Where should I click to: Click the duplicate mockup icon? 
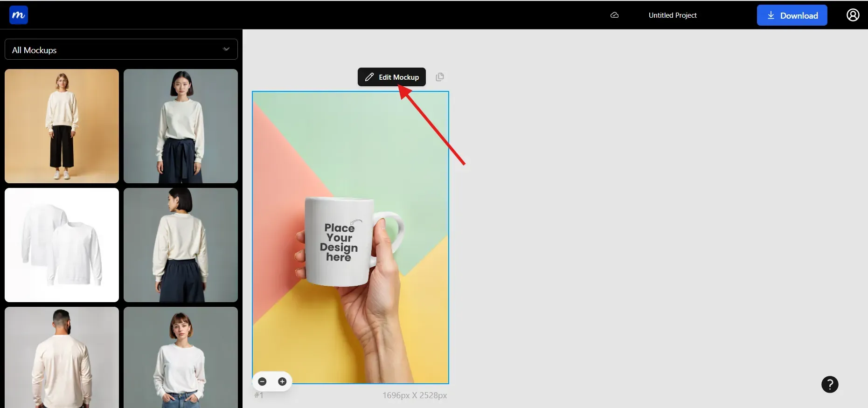click(x=440, y=77)
